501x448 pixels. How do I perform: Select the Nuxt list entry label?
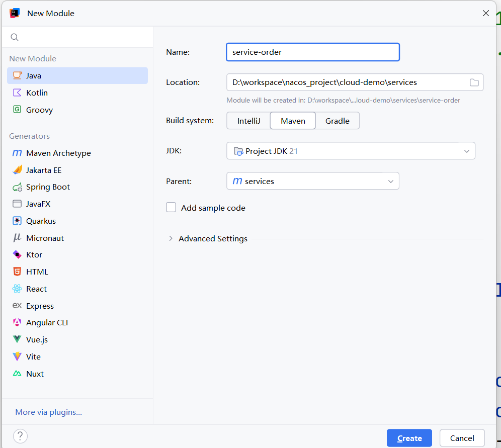[35, 374]
